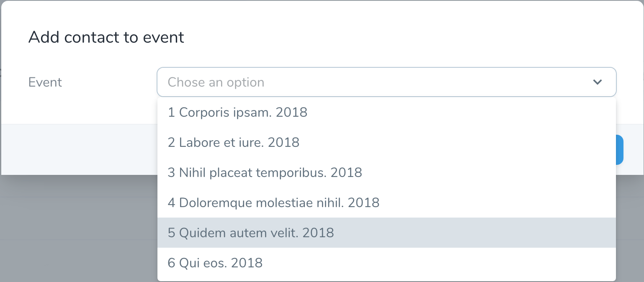The height and width of the screenshot is (282, 644).
Task: Choose the Nihil placeat temporibus event
Action: coord(386,172)
